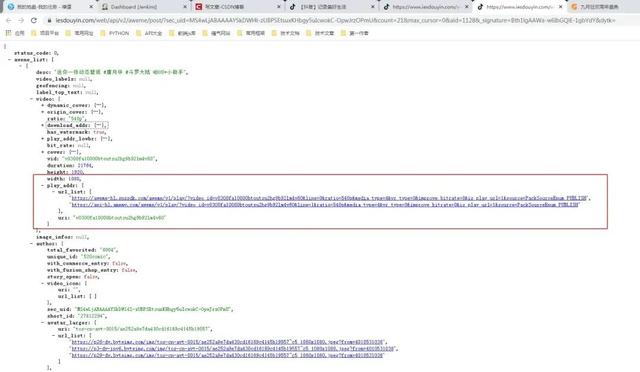
Task: Open the p26 avatar image link
Action: 228,342
